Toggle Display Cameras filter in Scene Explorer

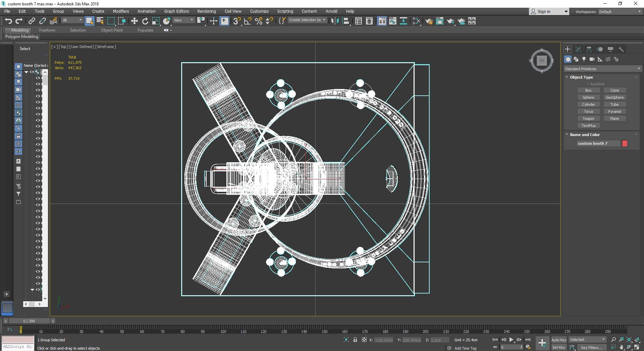[18, 90]
